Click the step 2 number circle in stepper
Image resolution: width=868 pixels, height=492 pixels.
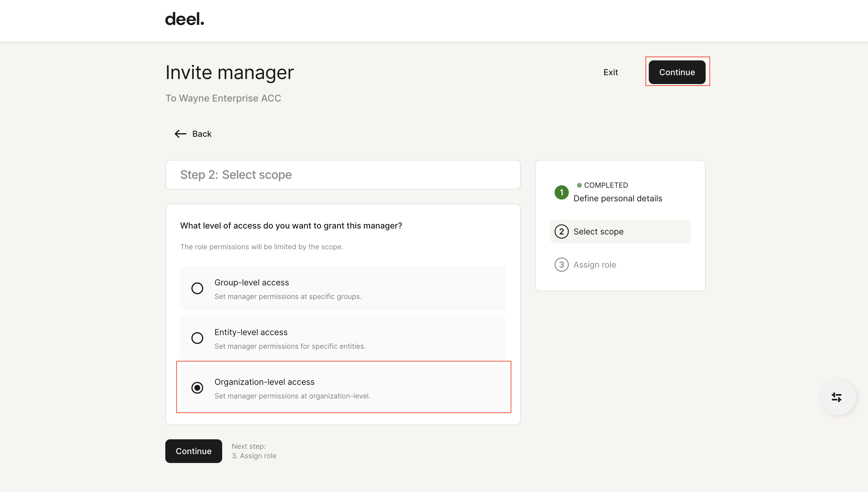point(561,231)
